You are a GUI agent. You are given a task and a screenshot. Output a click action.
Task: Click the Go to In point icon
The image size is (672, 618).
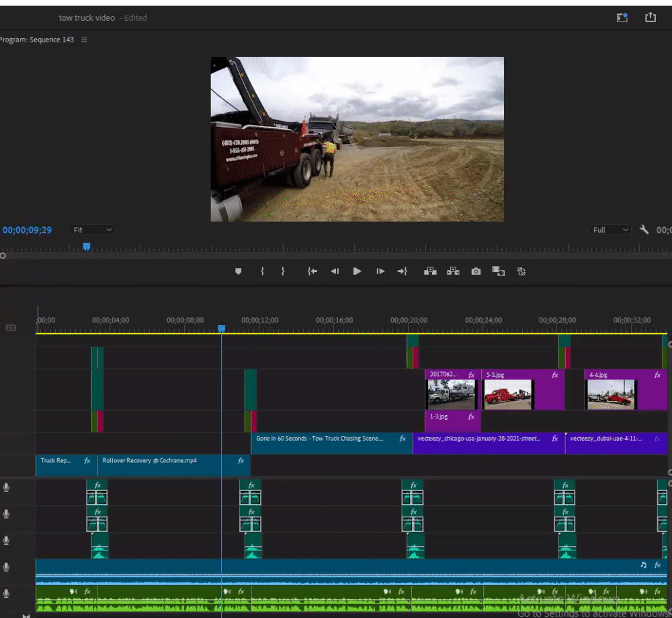click(x=312, y=271)
